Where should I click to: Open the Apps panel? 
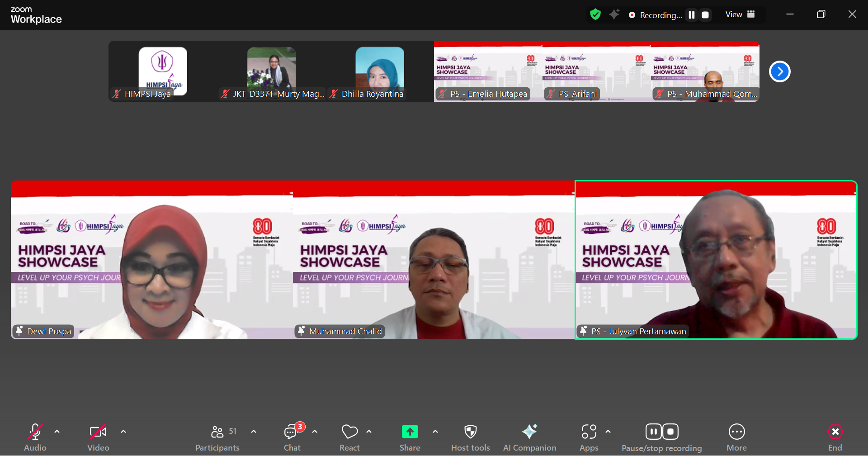pyautogui.click(x=589, y=437)
